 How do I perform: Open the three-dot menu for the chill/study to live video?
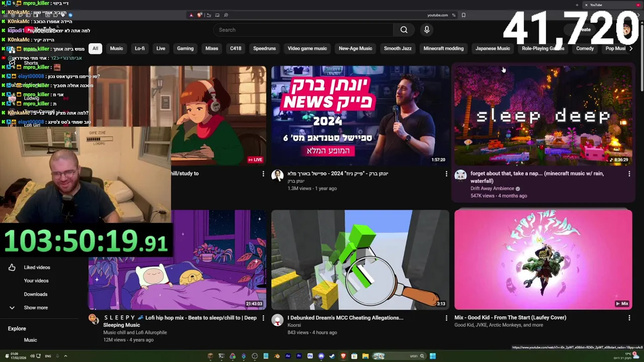(263, 174)
